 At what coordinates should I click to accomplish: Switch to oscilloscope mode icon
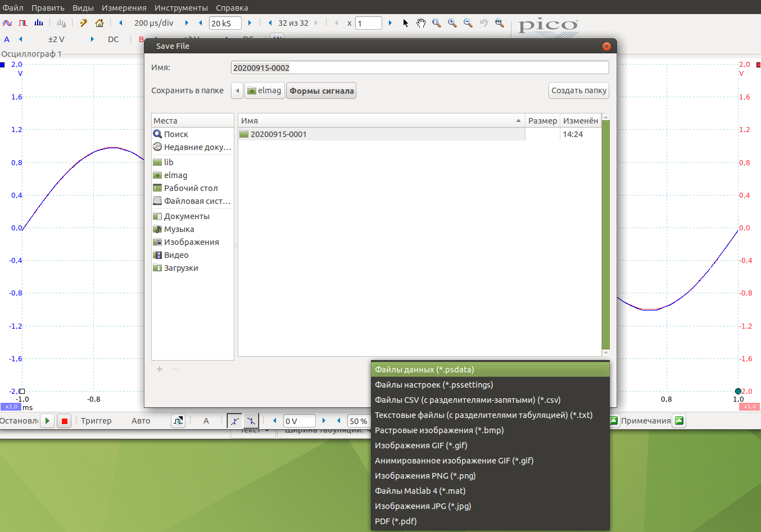7,23
